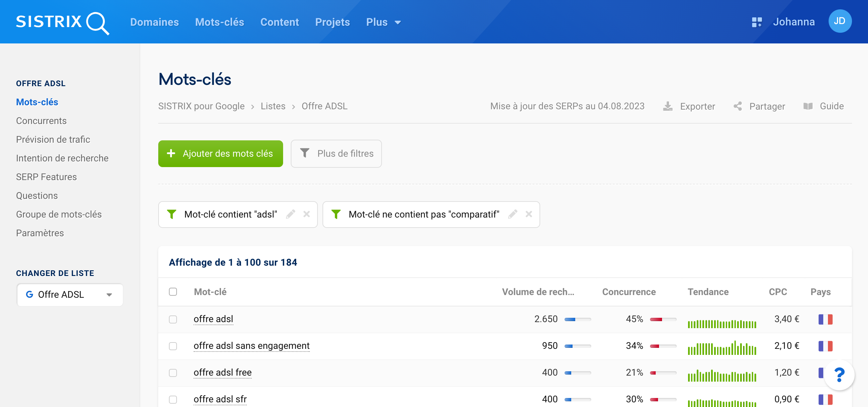Go to Concurrents in the sidebar
868x407 pixels.
coord(41,121)
